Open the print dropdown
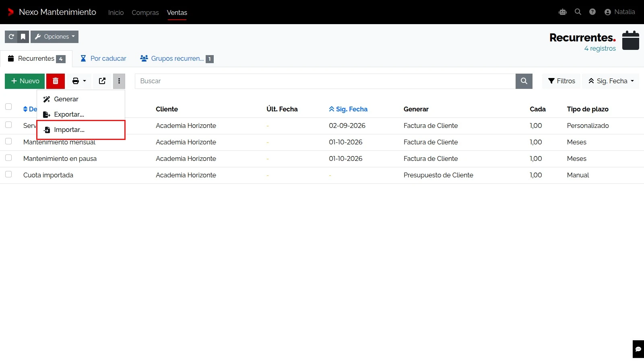This screenshot has height=362, width=644. [x=79, y=81]
